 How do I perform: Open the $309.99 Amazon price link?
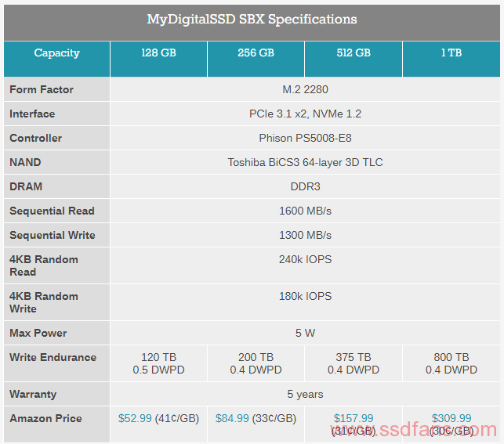click(451, 418)
